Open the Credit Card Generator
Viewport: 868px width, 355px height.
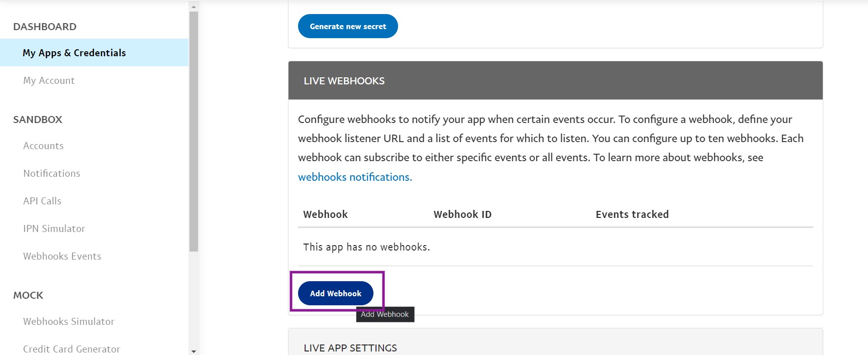pyautogui.click(x=71, y=349)
